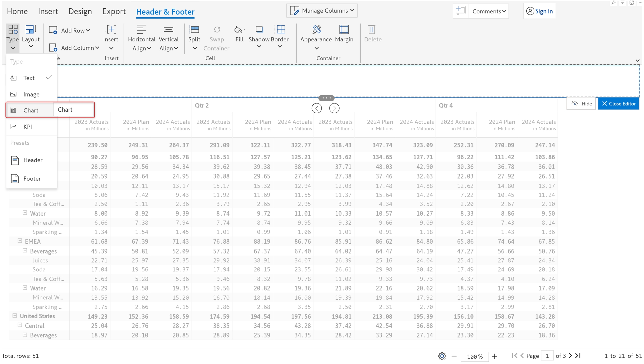
Task: Collapse the EMEA row group
Action: point(20,241)
